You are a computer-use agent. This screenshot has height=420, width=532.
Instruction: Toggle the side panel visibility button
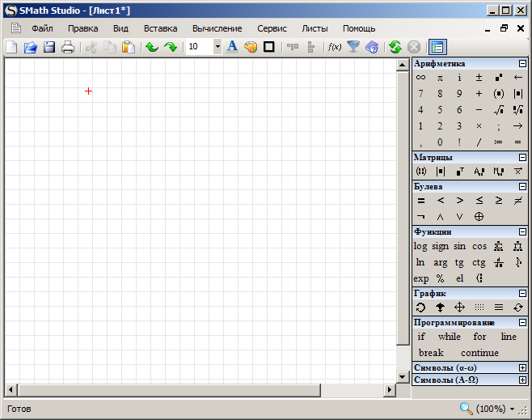click(x=437, y=47)
